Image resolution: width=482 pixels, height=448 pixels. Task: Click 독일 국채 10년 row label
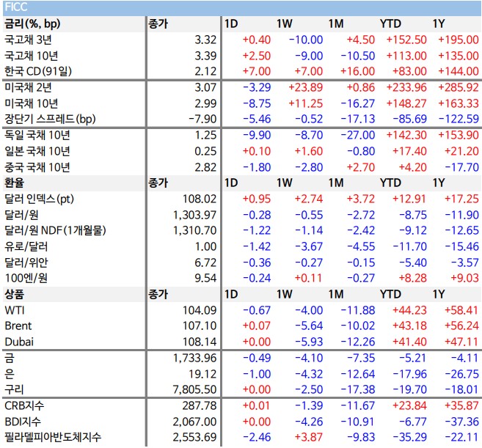(37, 135)
